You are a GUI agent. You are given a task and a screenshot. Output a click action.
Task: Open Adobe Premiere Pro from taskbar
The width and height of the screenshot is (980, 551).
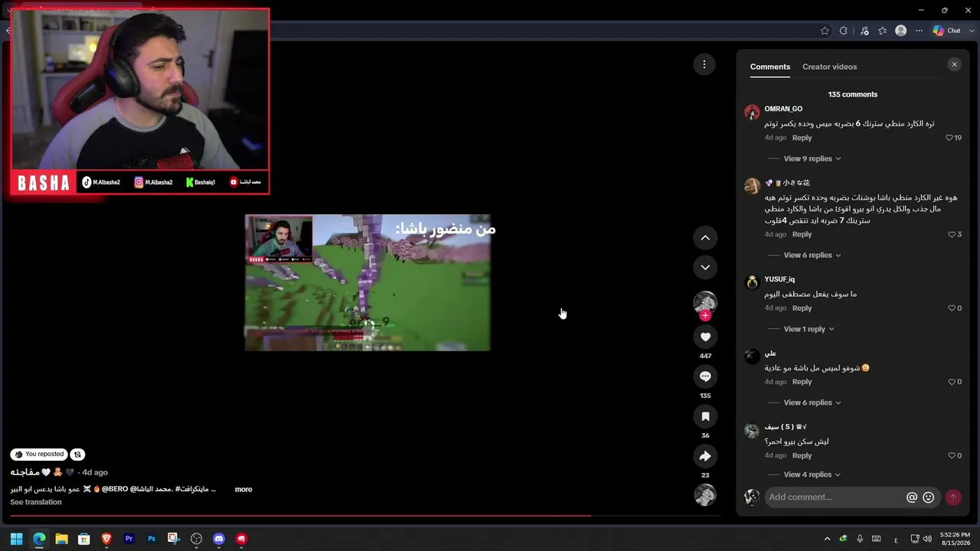(129, 539)
